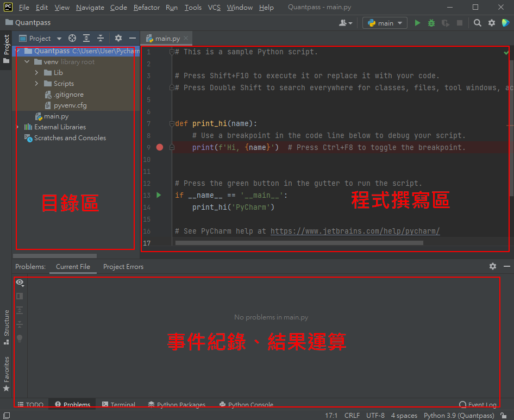Open JetBrains Toolbox colorful icon
The image size is (514, 420).
pyautogui.click(x=505, y=23)
